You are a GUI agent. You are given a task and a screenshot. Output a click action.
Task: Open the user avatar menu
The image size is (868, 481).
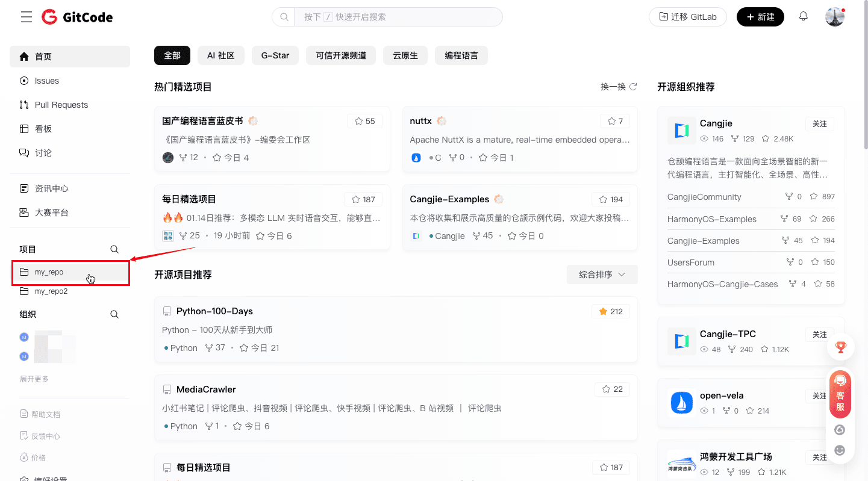click(834, 17)
